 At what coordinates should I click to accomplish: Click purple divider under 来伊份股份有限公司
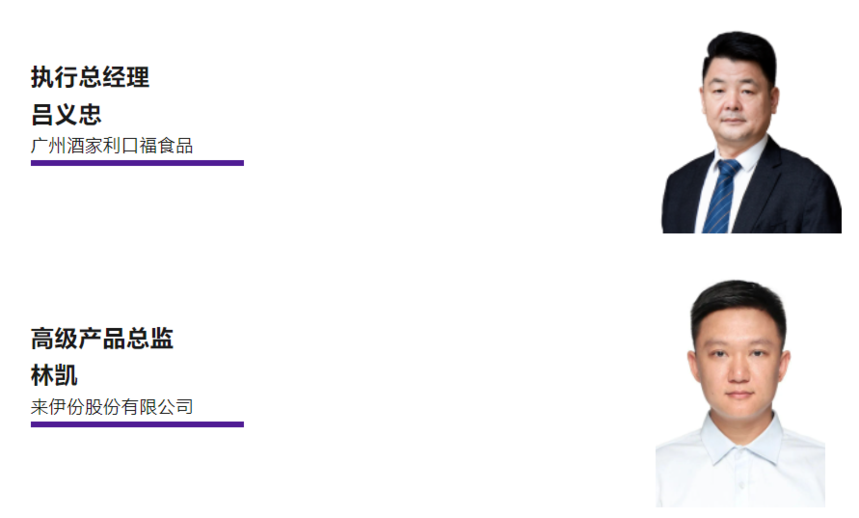coord(137,424)
